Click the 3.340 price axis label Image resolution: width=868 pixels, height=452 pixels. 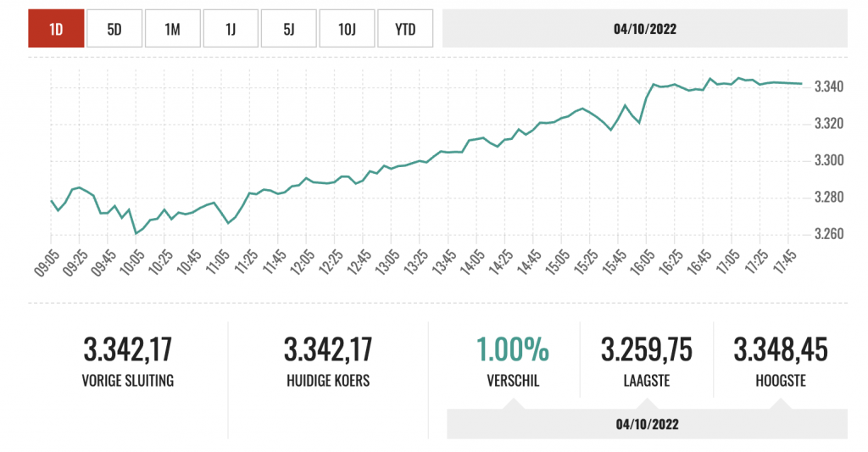point(828,86)
